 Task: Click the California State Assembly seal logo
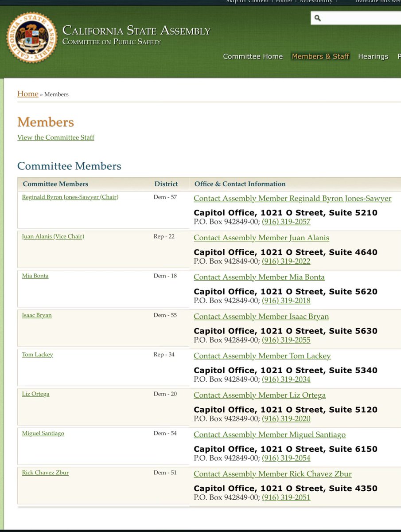(31, 37)
